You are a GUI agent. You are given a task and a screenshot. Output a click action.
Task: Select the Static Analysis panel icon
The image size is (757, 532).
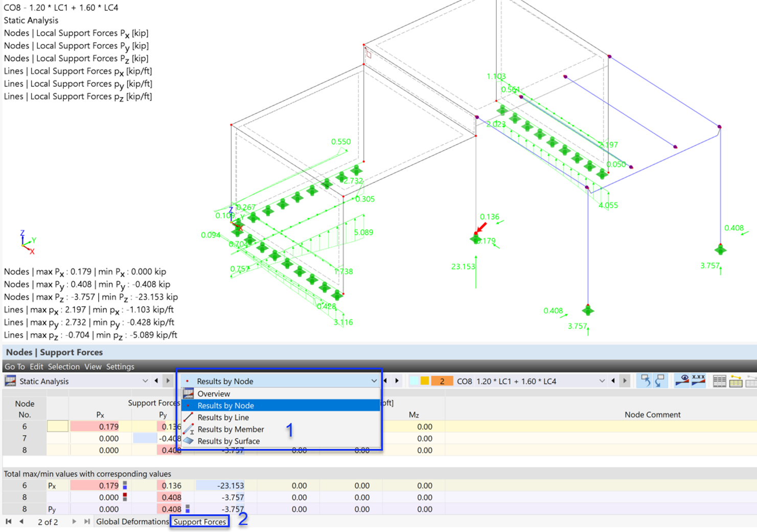[10, 381]
